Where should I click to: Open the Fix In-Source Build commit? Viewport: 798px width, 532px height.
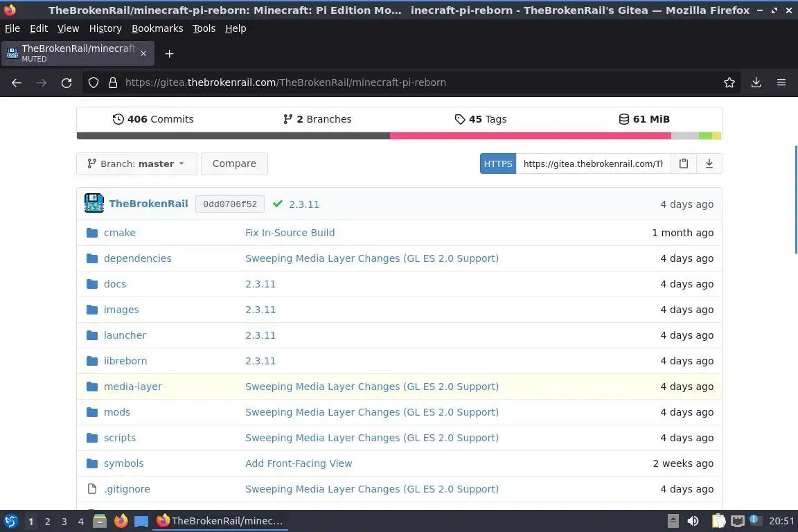(x=290, y=233)
